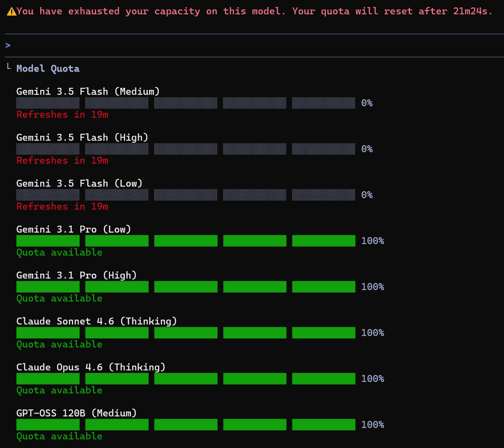Click the Refreshes in 19m text under Flash (Low)
504x448 pixels.
click(62, 207)
